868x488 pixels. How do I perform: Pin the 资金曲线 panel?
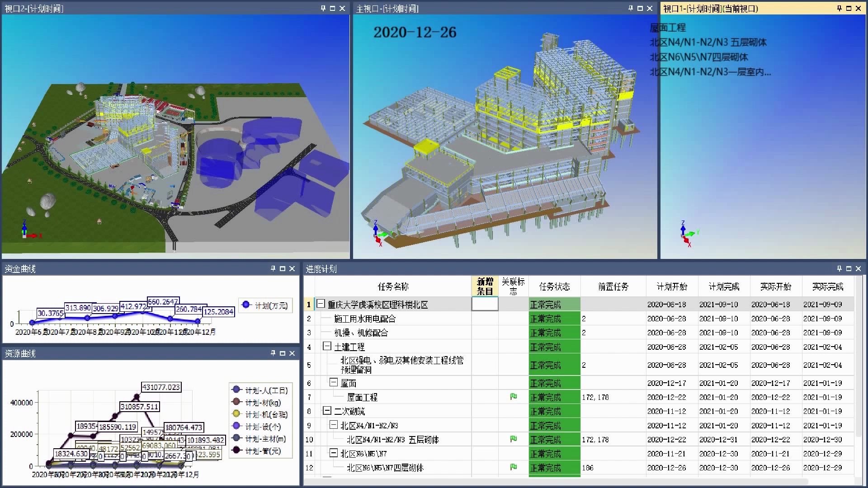coord(273,268)
